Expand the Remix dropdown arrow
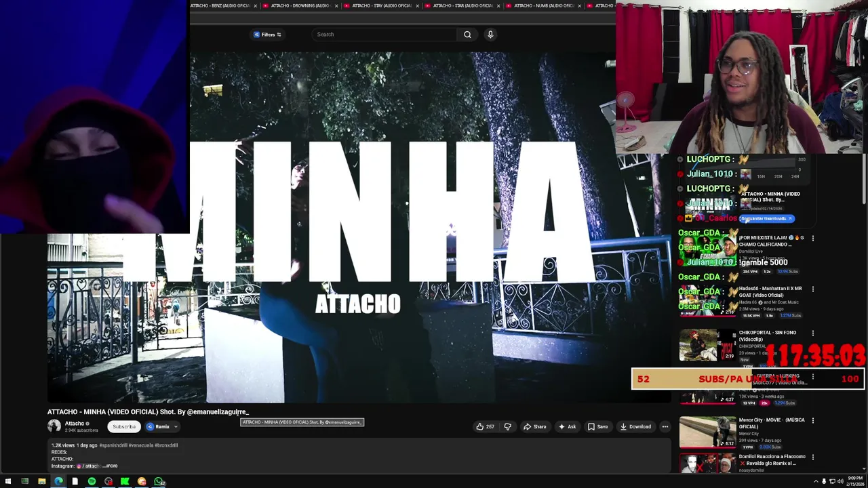Screen dimensions: 868x488 pos(176,426)
